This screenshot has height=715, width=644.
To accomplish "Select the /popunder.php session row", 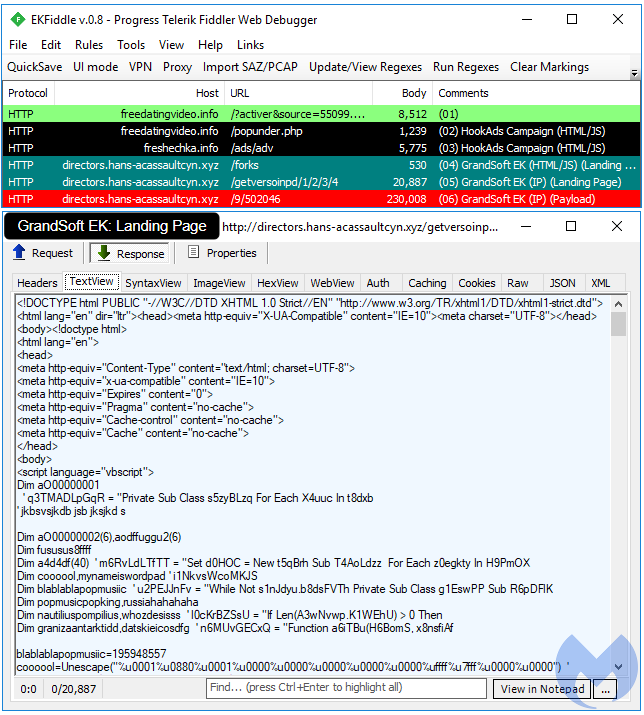I will point(322,131).
